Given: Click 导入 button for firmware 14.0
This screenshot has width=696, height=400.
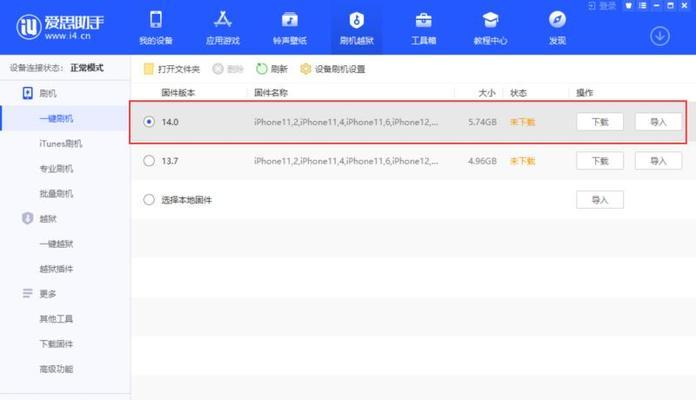Looking at the screenshot, I should pos(658,122).
